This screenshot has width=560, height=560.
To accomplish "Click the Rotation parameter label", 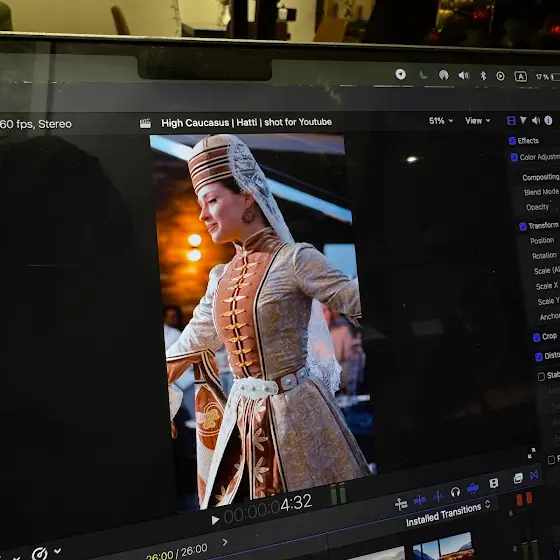I will (x=544, y=256).
